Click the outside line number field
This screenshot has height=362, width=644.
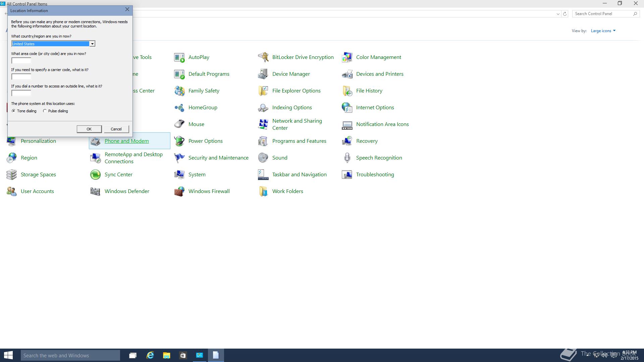pos(21,93)
